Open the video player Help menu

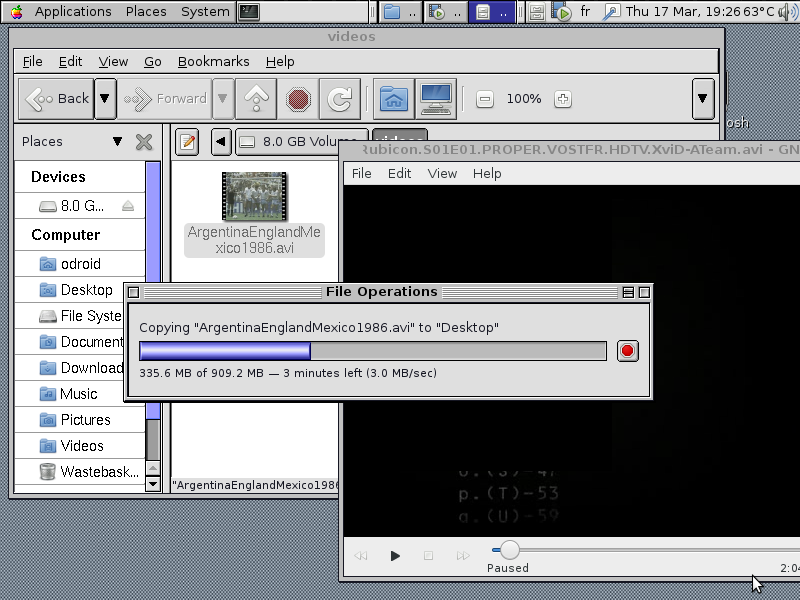click(487, 173)
